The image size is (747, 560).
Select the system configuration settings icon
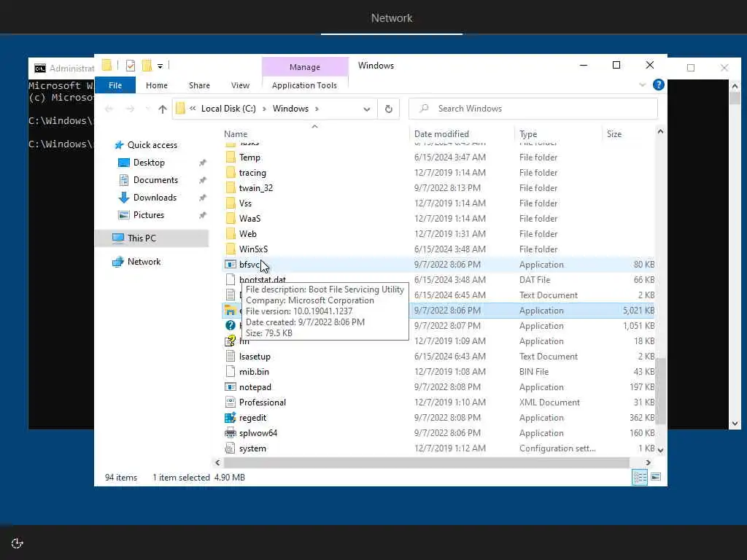click(x=231, y=448)
